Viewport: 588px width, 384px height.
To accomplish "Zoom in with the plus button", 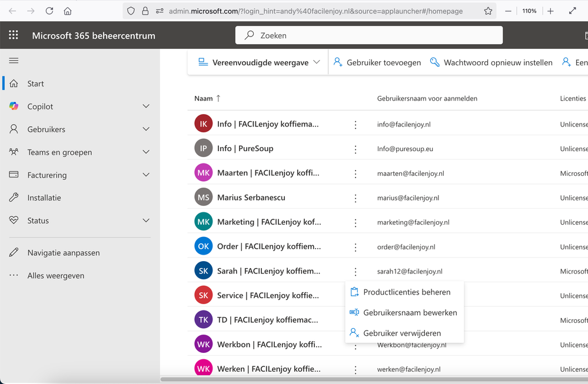I will pos(550,11).
